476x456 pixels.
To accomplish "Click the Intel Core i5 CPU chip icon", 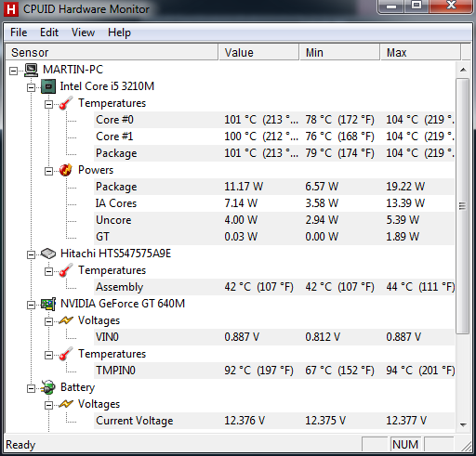I will 48,86.
